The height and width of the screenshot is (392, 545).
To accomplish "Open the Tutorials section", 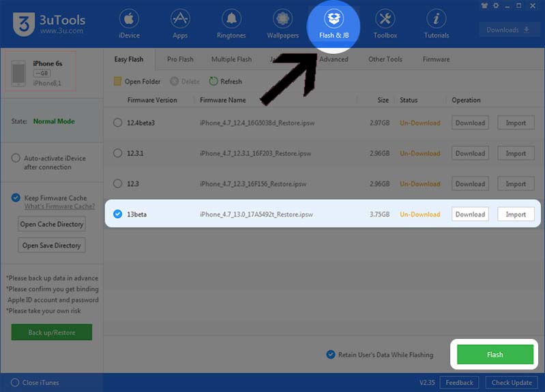I will tap(437, 24).
